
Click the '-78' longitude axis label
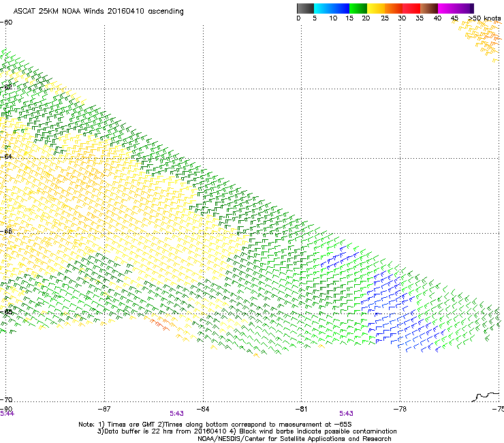pyautogui.click(x=400, y=409)
